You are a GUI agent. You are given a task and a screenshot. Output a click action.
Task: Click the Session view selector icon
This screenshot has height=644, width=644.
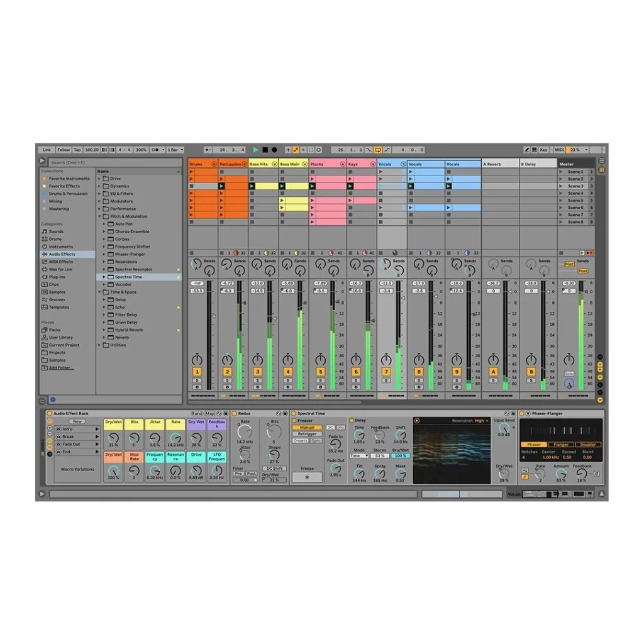(602, 170)
